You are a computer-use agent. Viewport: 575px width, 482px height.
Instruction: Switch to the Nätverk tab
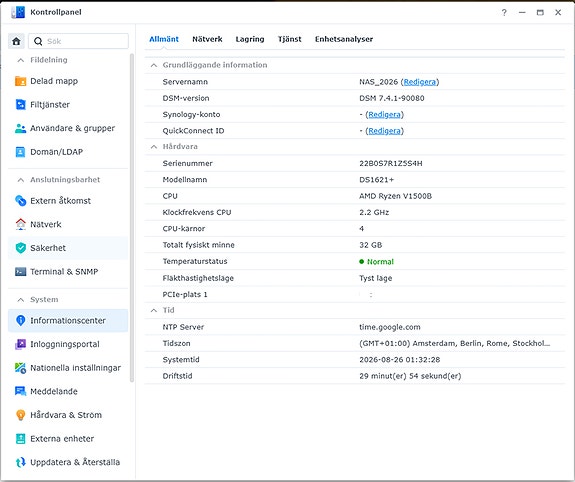[x=207, y=39]
